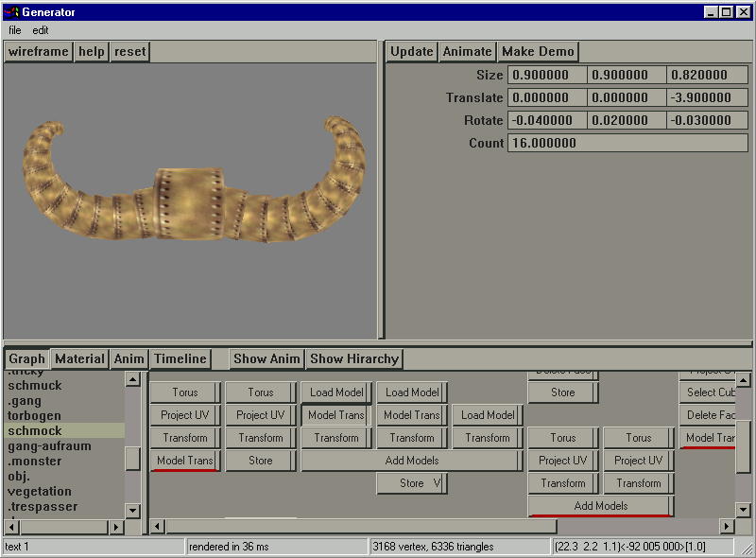Toggle wireframe view mode
The width and height of the screenshot is (756, 558).
click(39, 52)
